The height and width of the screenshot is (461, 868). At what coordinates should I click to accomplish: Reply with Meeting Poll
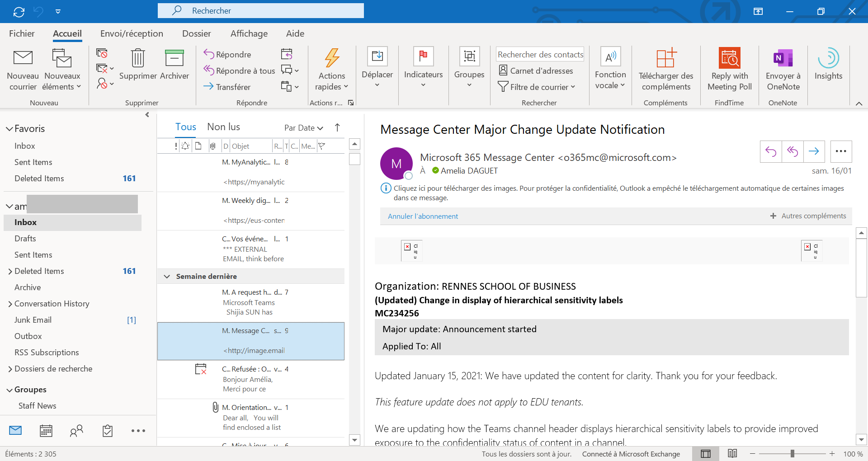(x=729, y=69)
